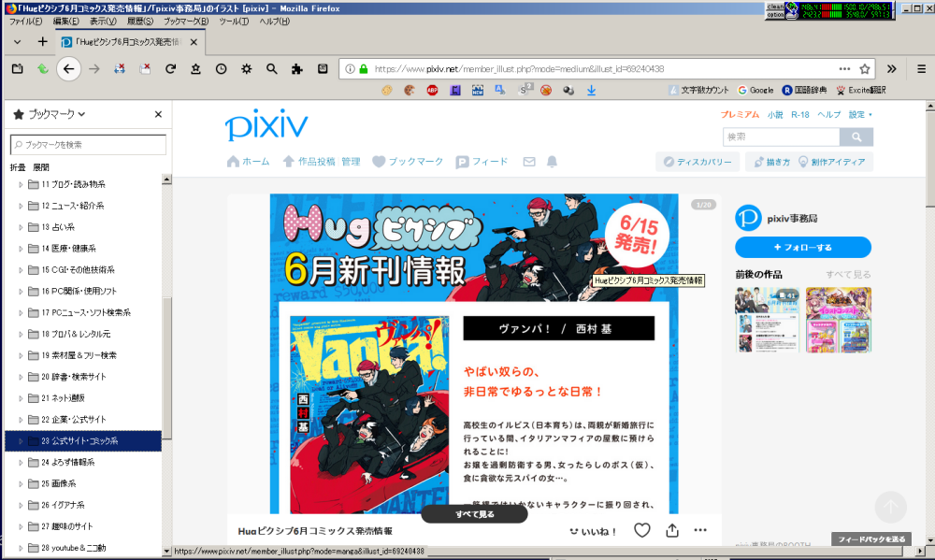Show more toolbar items via double chevron
The height and width of the screenshot is (560, 935).
891,69
